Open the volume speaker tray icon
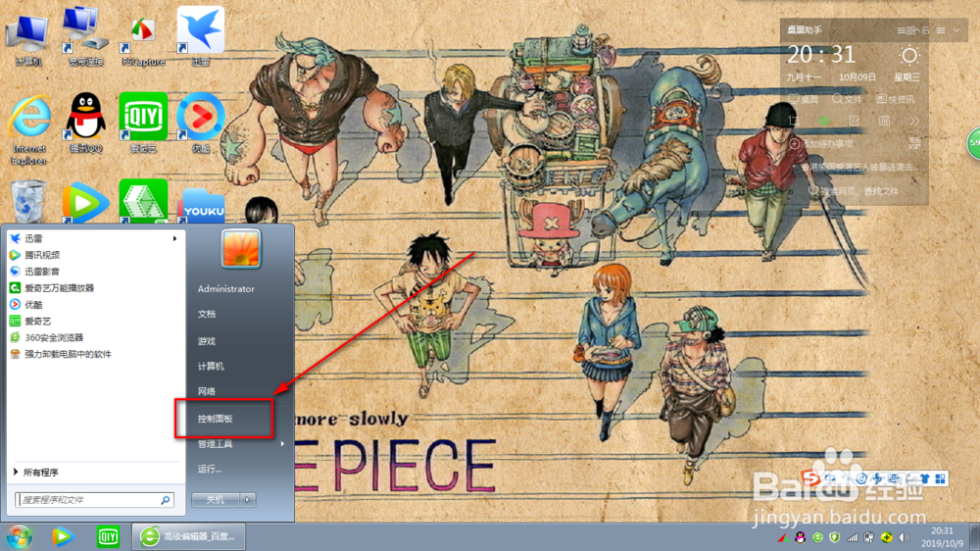This screenshot has width=980, height=551. [904, 538]
